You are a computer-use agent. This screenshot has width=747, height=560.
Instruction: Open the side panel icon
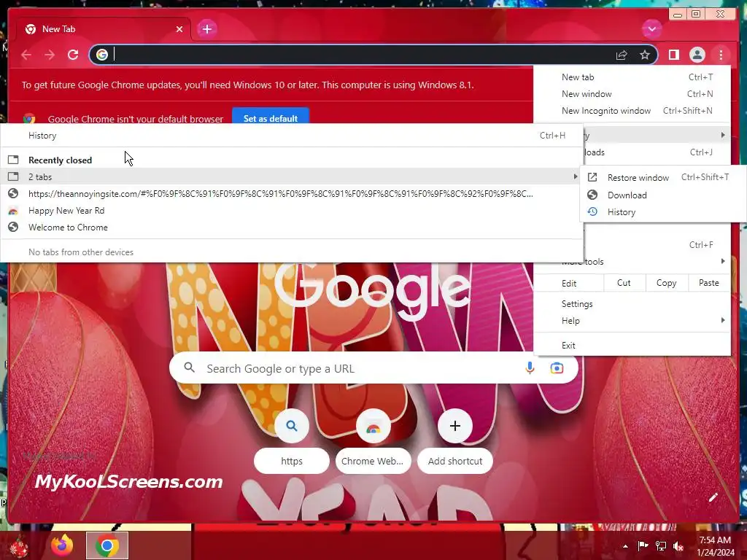point(673,55)
